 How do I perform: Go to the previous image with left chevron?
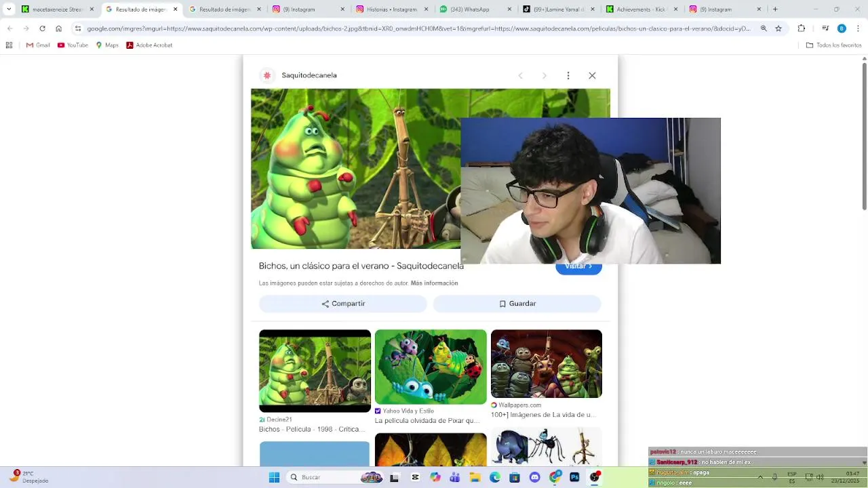tap(520, 76)
